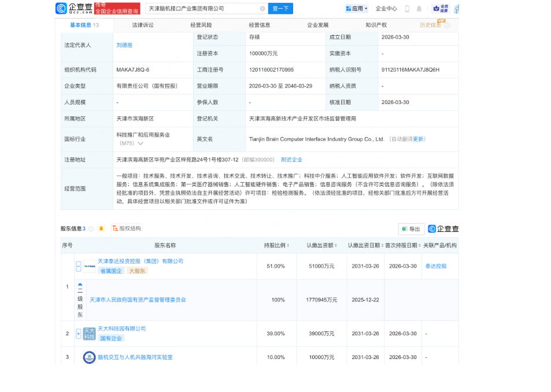Switch to the 法律诉讼 tab
Viewport: 551px width, 392px height.
143,25
